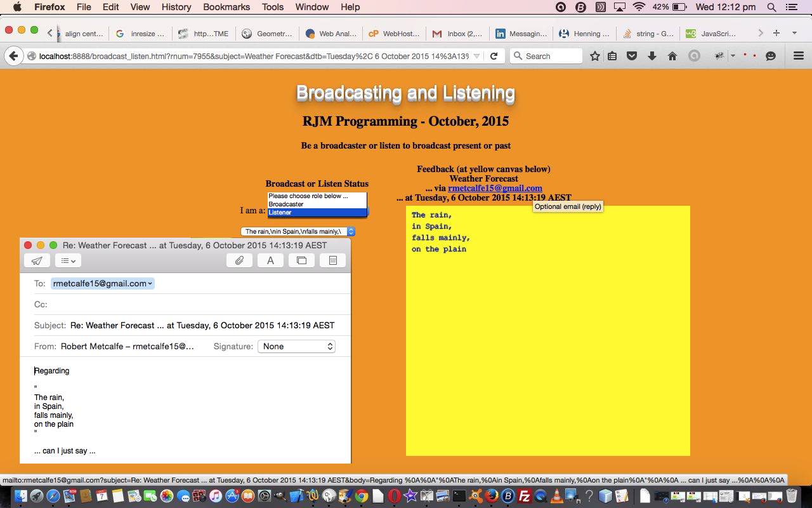Screen dimensions: 812x508
Task: Open a new Firefox tab
Action: click(776, 33)
